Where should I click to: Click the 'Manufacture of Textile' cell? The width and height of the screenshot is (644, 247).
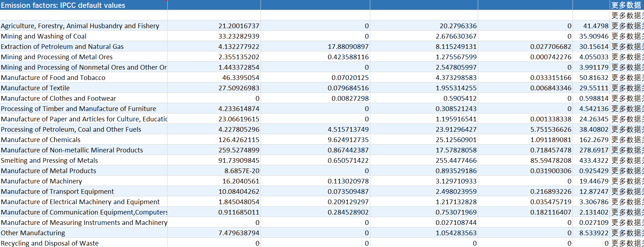tap(84, 88)
